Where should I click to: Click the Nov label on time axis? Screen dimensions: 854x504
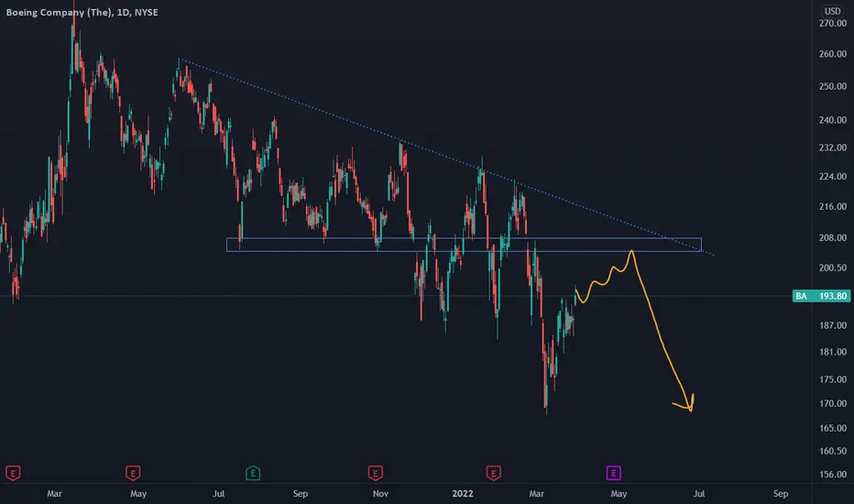pyautogui.click(x=380, y=494)
